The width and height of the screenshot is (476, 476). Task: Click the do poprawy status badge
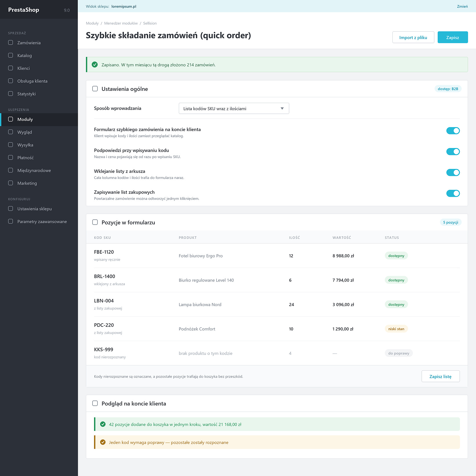(399, 353)
